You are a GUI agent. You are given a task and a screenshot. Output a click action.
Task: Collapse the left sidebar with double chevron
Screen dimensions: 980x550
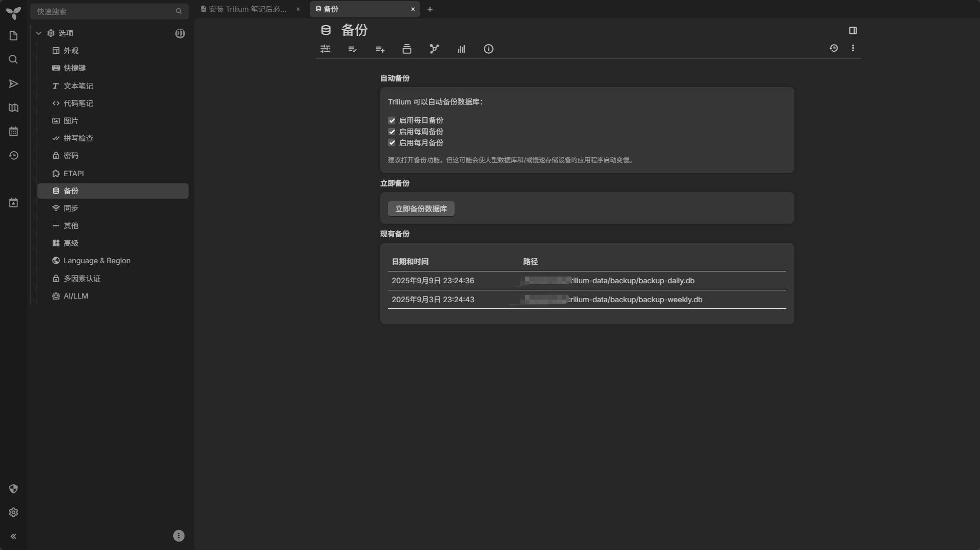[x=13, y=536]
